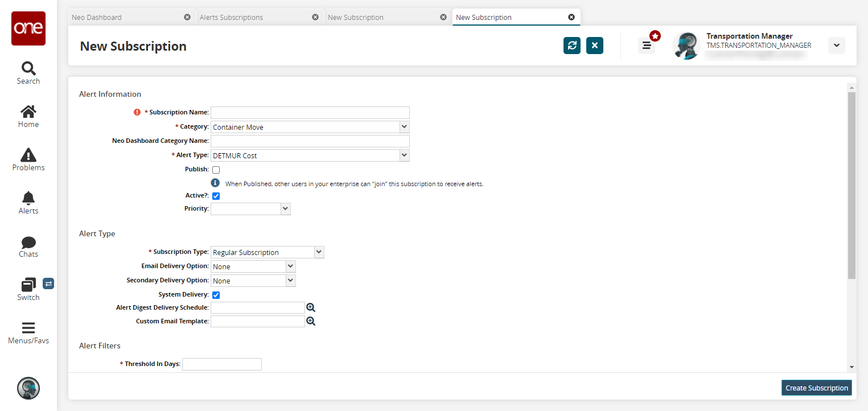
Task: Uncheck the Active? checkbox
Action: point(216,196)
